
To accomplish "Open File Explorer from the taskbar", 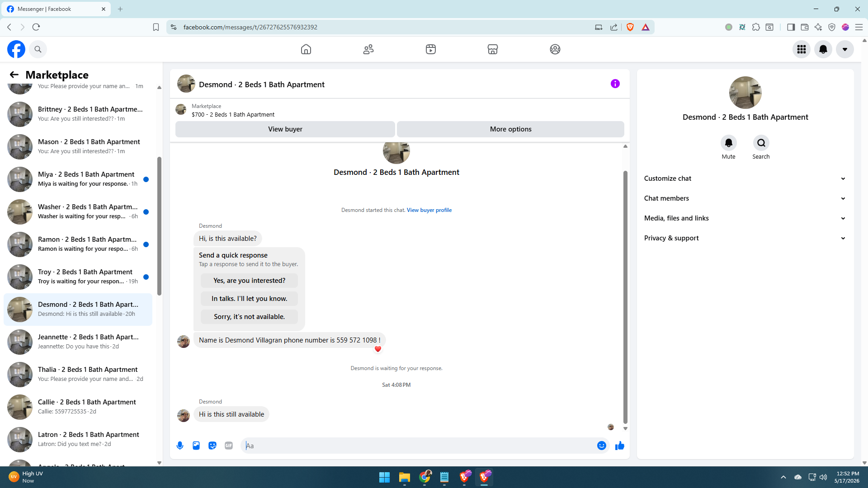I will point(404,477).
